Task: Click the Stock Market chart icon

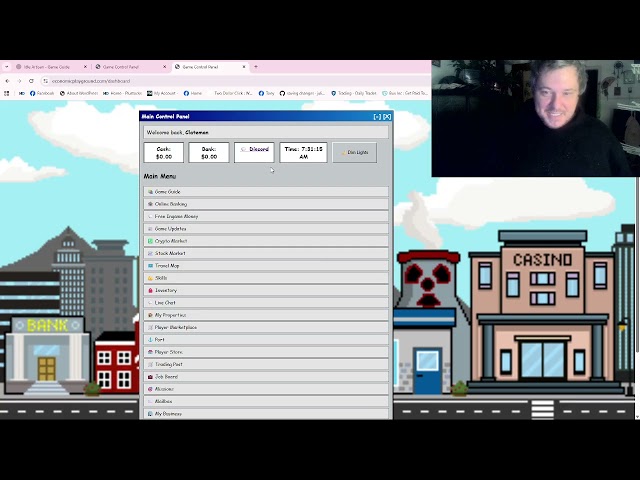Action: (150, 253)
